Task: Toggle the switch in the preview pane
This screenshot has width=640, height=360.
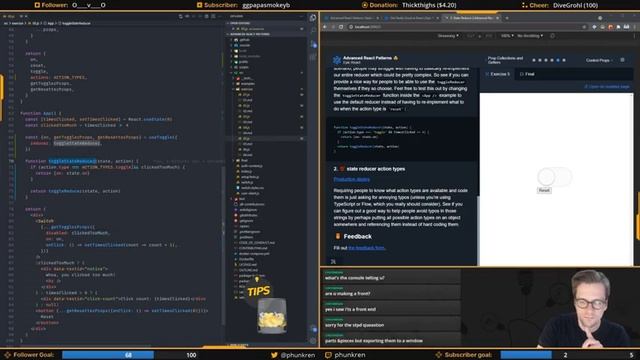Action: tap(554, 177)
